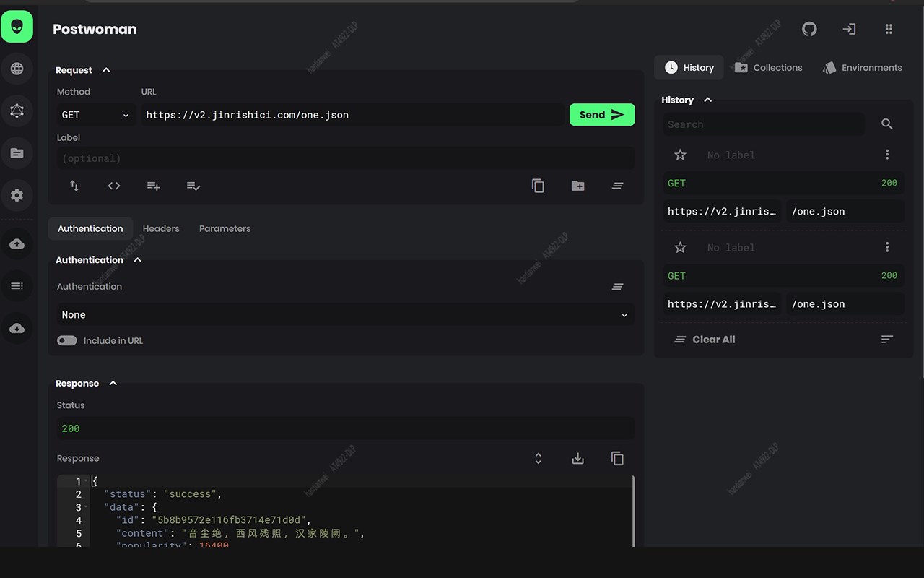The height and width of the screenshot is (578, 924).
Task: Switch to the Headers tab
Action: [161, 228]
